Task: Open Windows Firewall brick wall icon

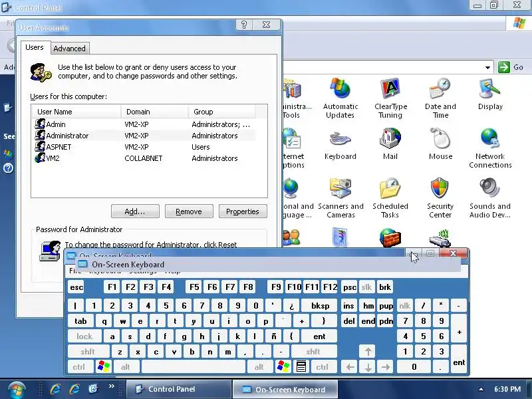Action: coord(390,237)
